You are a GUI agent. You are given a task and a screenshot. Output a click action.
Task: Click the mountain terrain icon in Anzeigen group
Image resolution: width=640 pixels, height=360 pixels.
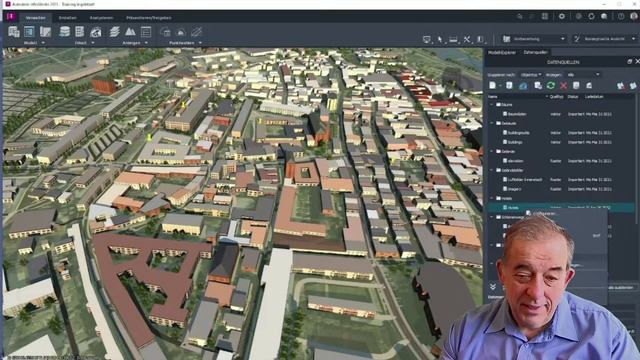[130, 32]
